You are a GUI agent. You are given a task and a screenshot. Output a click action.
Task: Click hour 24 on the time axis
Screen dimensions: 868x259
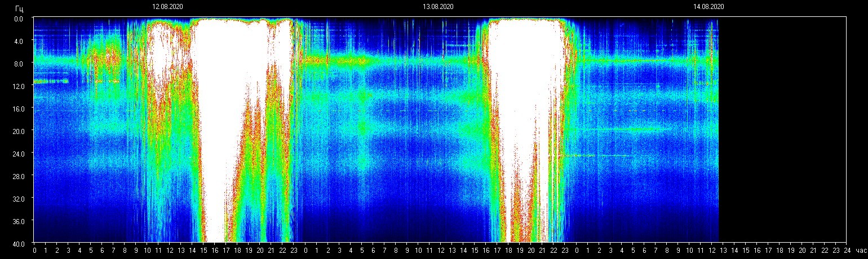pos(847,250)
